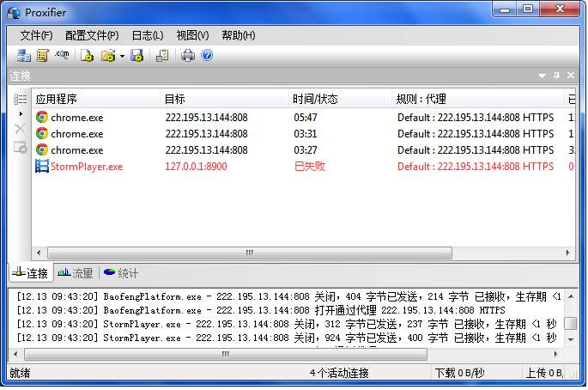
Task: Minimize the Proxifier window
Action: click(505, 9)
